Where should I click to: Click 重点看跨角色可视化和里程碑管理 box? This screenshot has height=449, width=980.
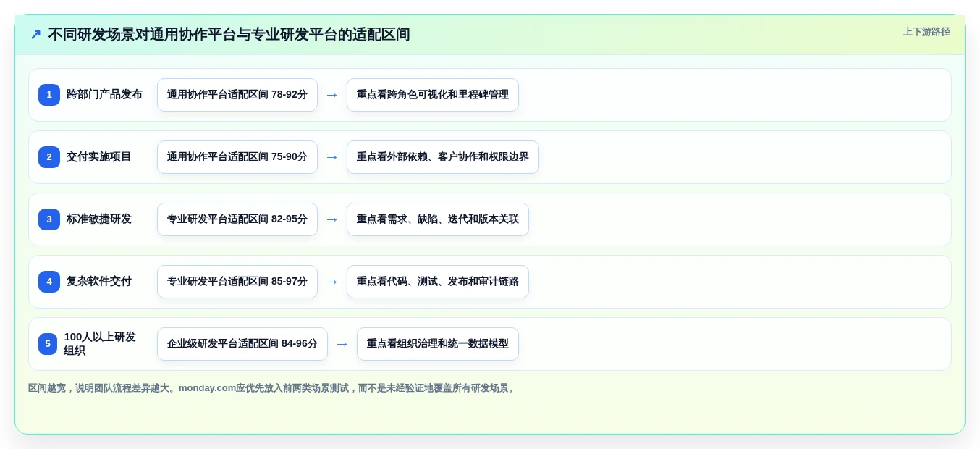[433, 95]
